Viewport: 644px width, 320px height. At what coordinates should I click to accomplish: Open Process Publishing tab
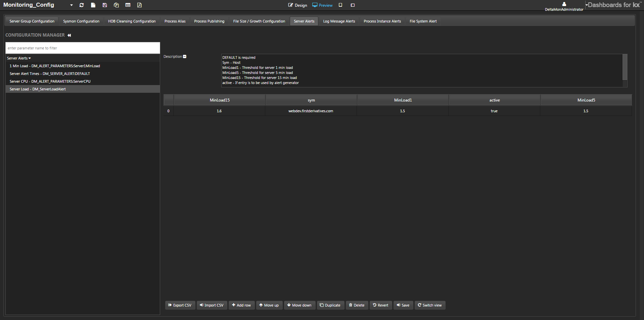209,21
